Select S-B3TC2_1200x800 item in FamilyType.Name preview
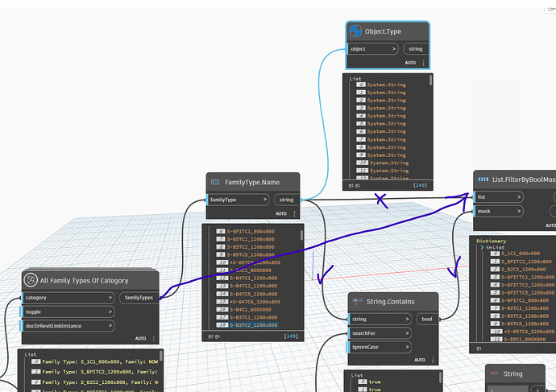This screenshot has width=556, height=392. pos(254,324)
